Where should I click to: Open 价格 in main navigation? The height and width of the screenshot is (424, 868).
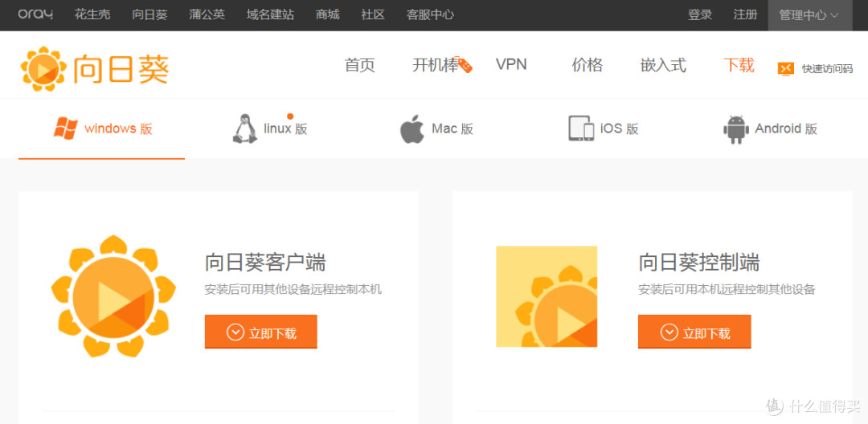[587, 65]
